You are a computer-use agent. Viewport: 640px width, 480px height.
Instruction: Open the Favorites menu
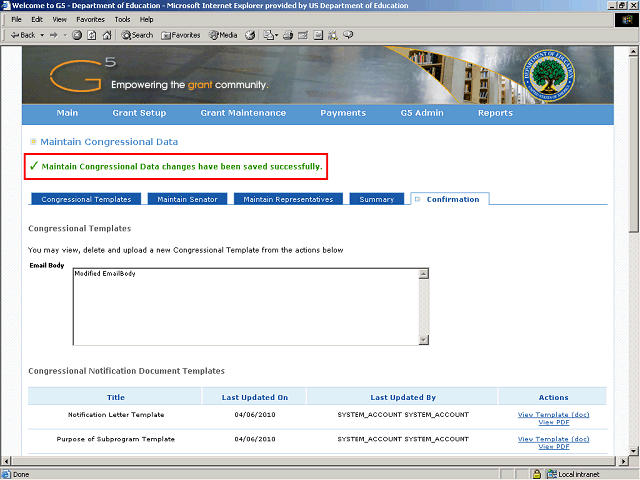91,19
